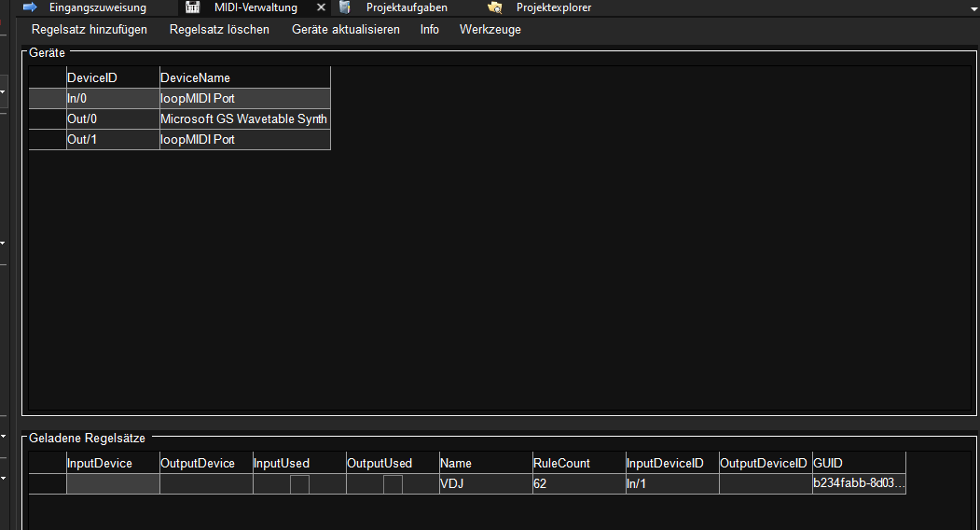Open the InputDevice cell of VDJ ruleset

tap(113, 484)
